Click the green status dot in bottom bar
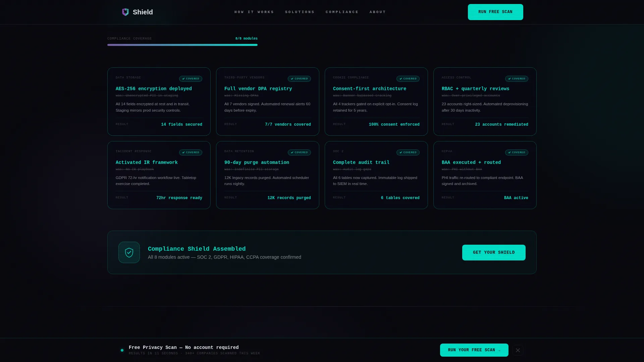Screen dimensions: 644x362 click(122, 350)
